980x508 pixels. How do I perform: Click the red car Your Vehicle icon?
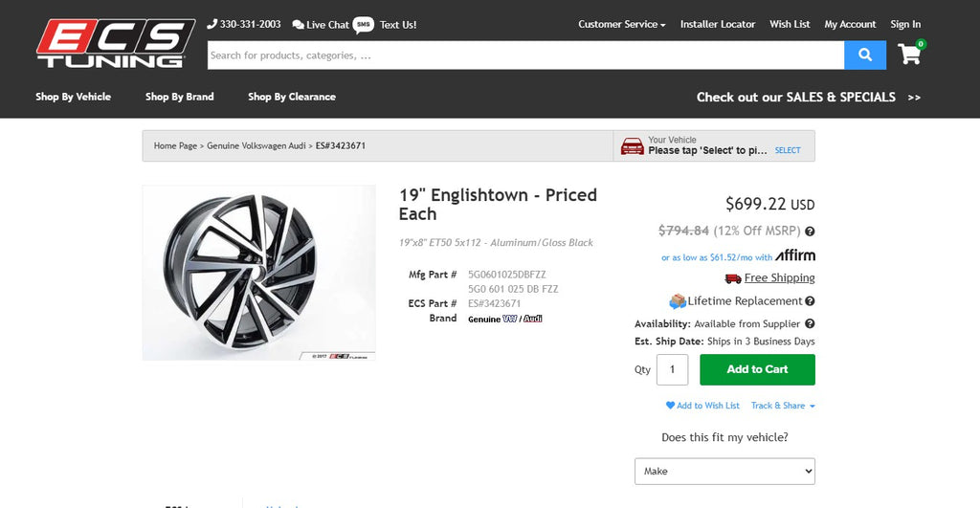click(x=632, y=146)
